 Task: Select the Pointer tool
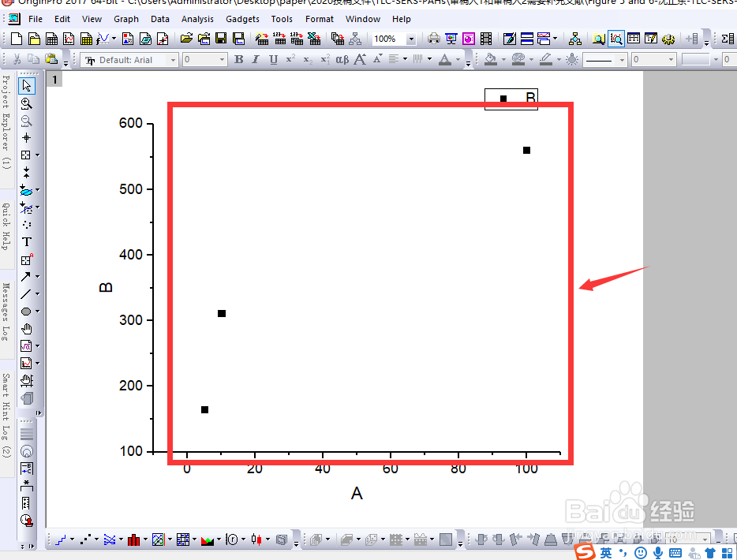[26, 85]
